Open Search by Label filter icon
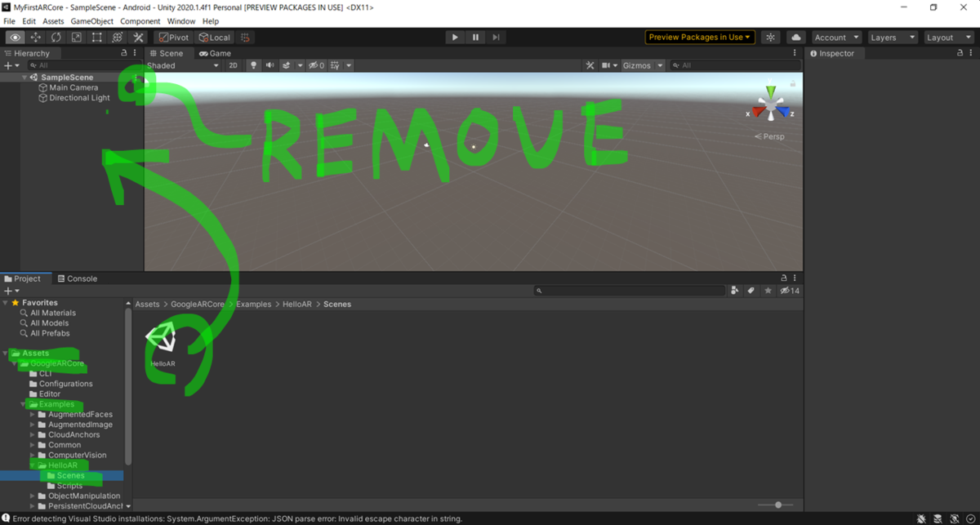980x525 pixels. 751,291
